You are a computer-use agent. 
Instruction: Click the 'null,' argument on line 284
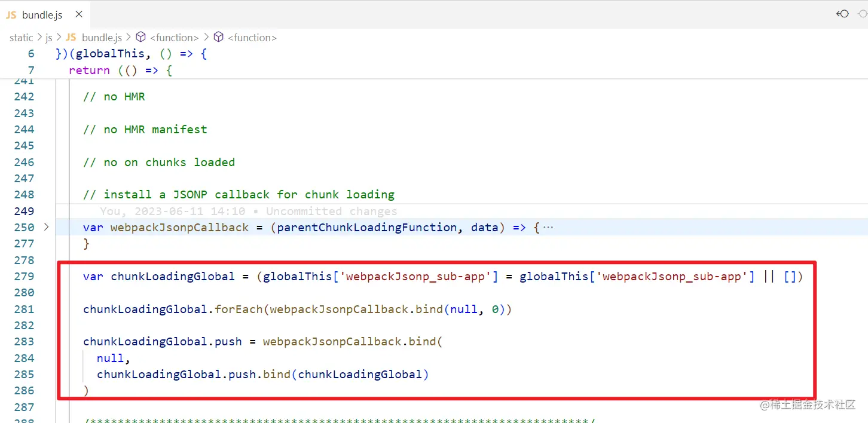pyautogui.click(x=114, y=358)
